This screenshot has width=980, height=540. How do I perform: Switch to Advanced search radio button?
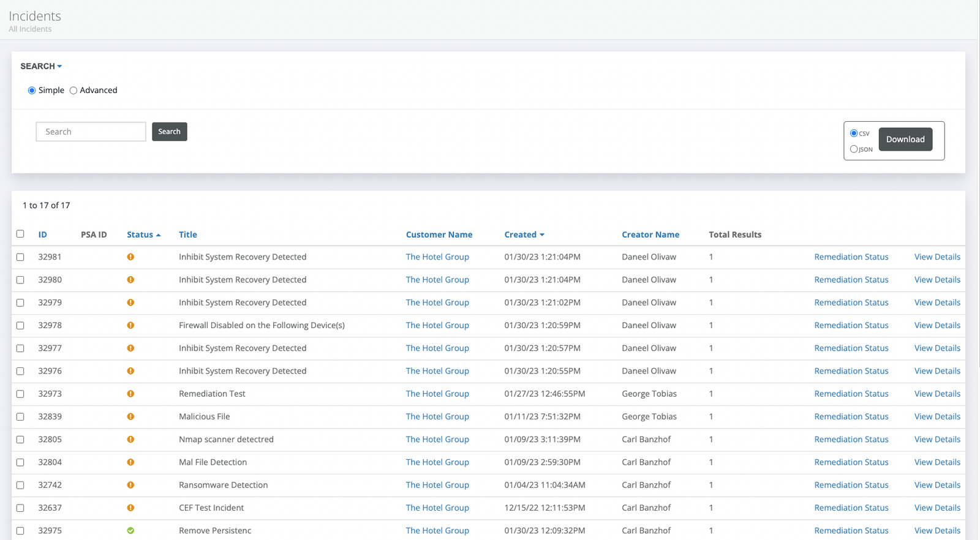pyautogui.click(x=73, y=91)
